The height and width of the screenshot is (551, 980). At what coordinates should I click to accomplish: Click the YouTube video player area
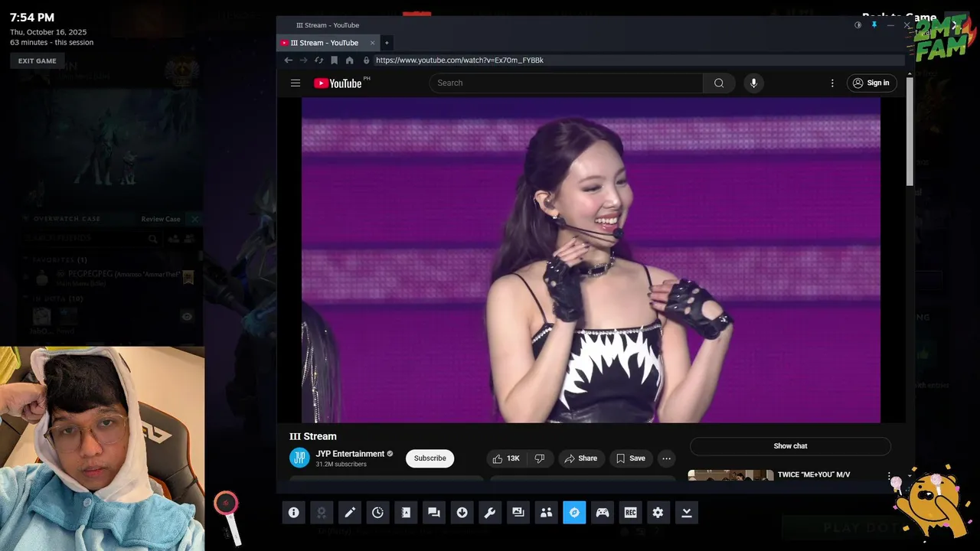point(590,259)
